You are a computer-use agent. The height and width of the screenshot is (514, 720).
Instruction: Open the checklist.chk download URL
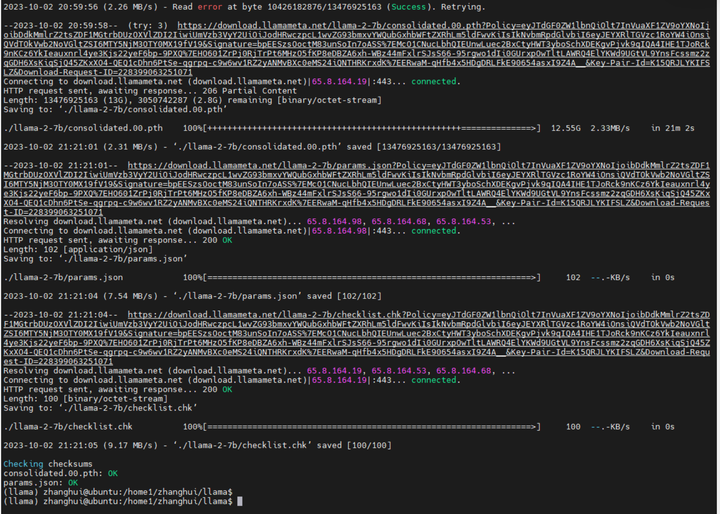tap(356, 338)
